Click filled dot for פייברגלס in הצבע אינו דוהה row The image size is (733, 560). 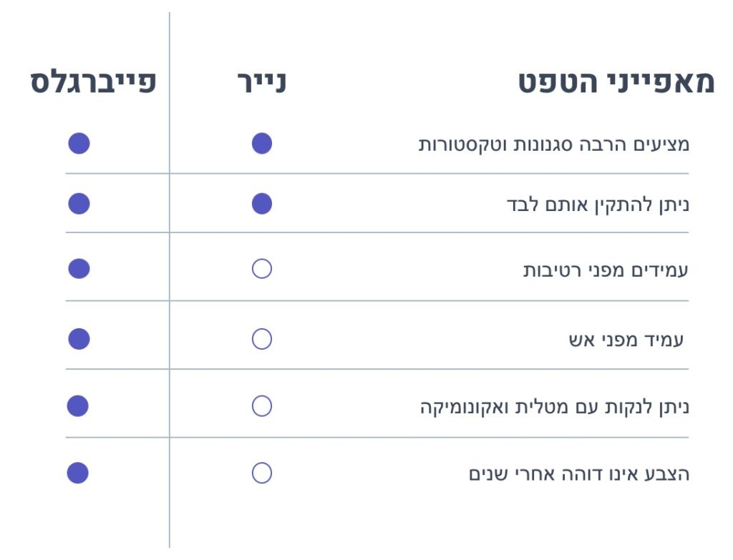(78, 473)
